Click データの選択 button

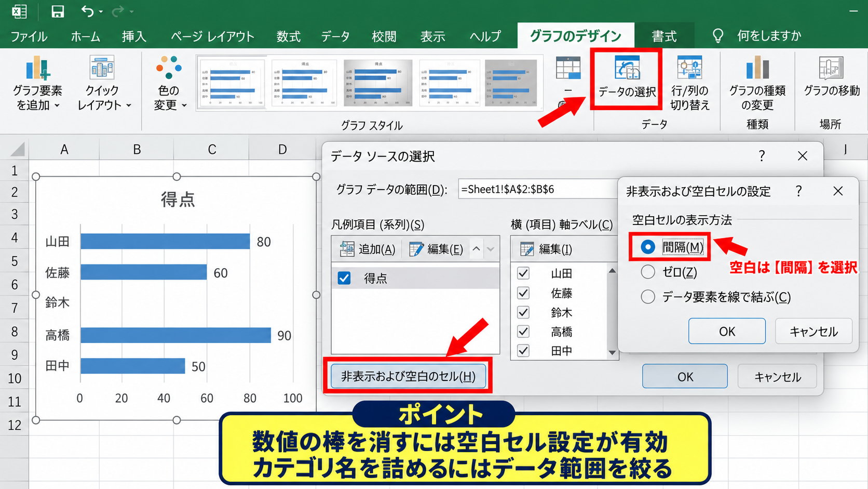click(x=627, y=78)
